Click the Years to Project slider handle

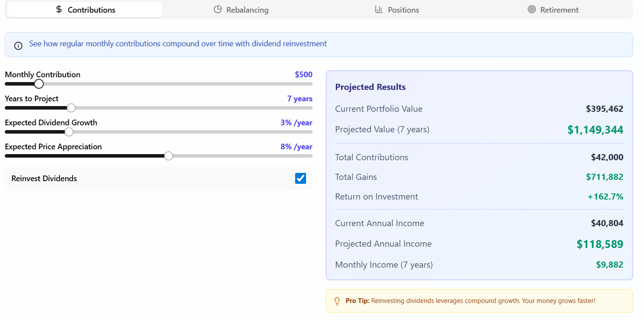(x=71, y=108)
